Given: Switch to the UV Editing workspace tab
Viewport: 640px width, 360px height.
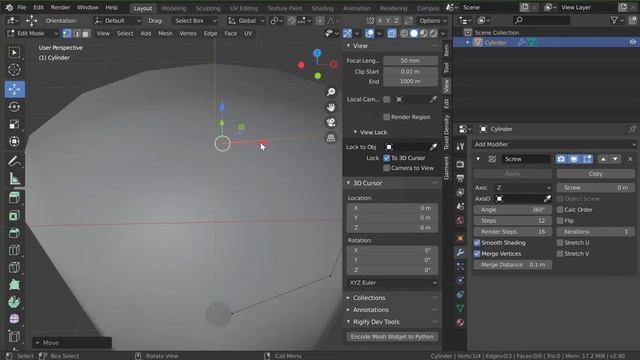Looking at the screenshot, I should (244, 8).
